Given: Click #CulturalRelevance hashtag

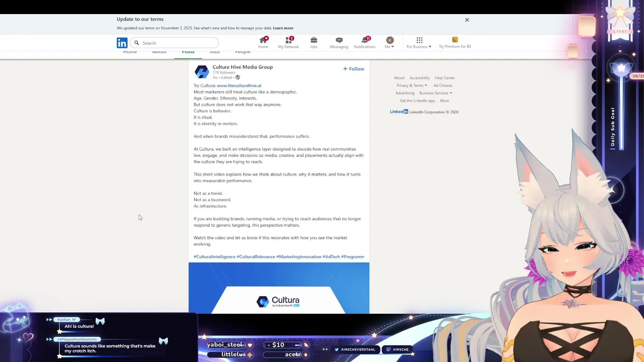Looking at the screenshot, I should 256,257.
